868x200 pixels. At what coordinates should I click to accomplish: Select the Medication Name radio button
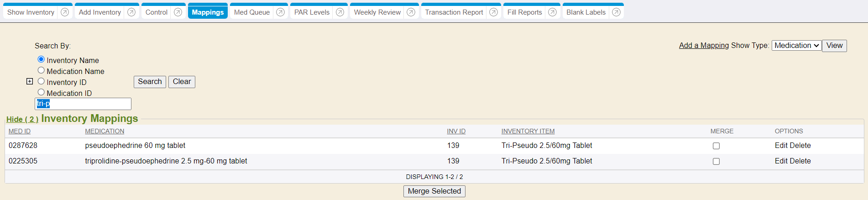click(41, 70)
